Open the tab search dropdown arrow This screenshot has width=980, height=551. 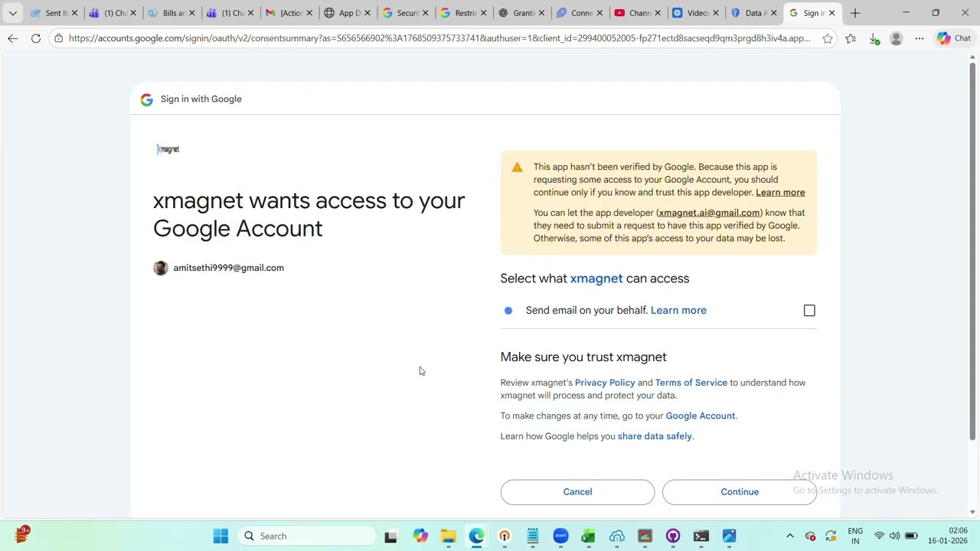tap(12, 13)
